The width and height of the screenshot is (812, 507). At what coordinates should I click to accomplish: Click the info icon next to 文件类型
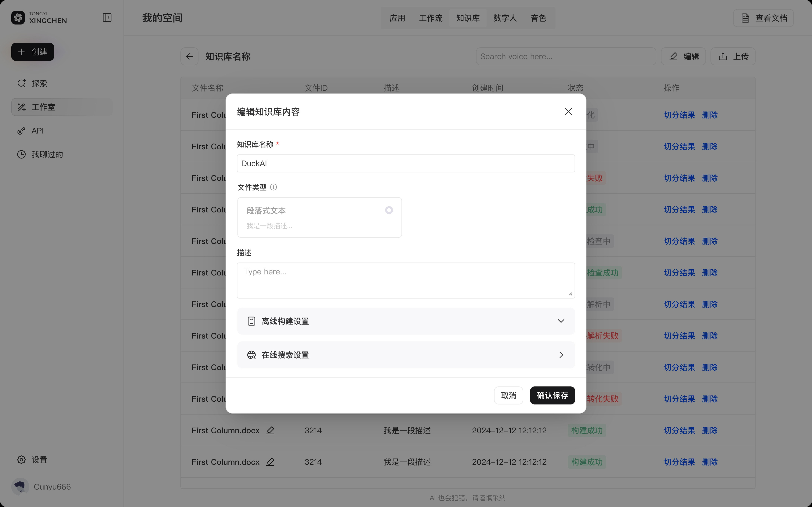[x=273, y=187]
